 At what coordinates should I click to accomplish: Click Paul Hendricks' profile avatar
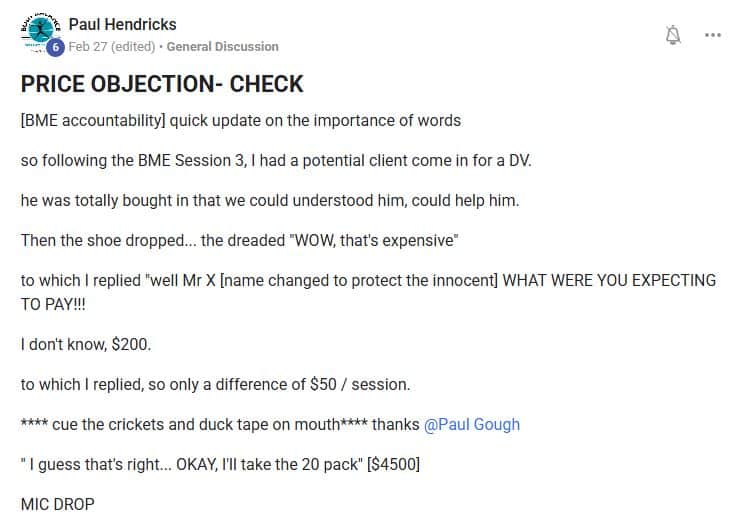40,32
